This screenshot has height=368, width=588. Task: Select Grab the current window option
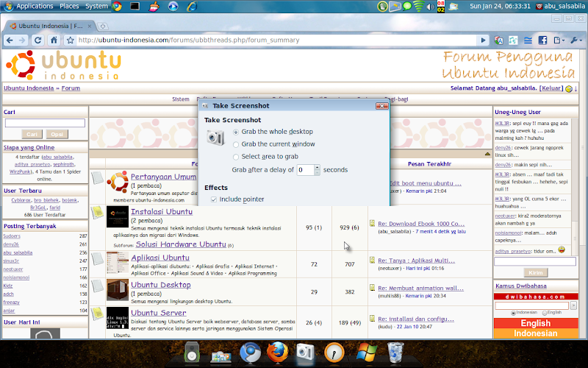(273, 144)
